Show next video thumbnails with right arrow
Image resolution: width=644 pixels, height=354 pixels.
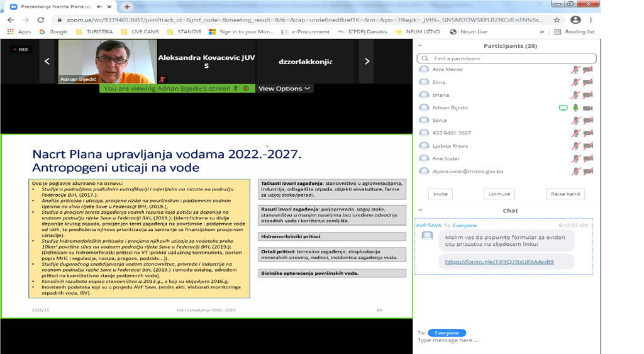pos(366,62)
